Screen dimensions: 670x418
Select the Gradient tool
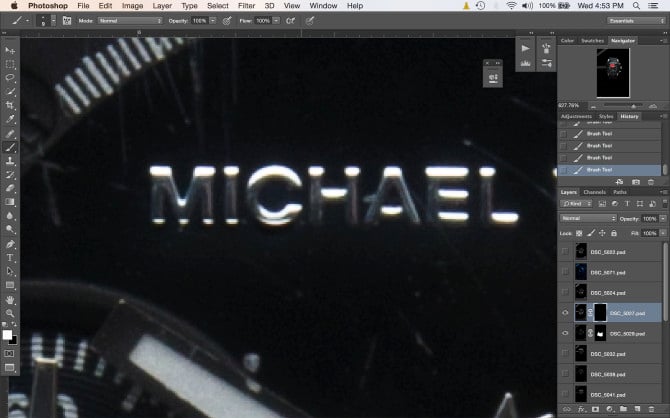tap(10, 202)
